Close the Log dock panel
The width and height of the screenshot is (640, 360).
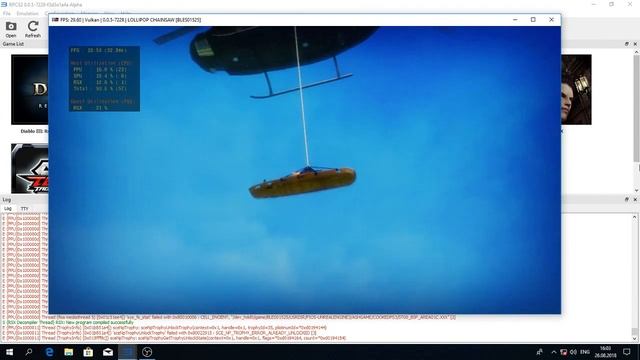[635, 199]
